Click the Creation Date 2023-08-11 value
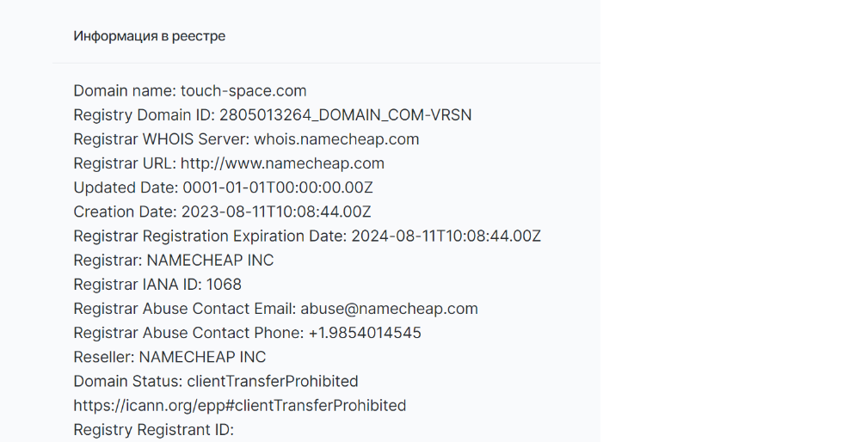The width and height of the screenshot is (868, 442). point(276,212)
